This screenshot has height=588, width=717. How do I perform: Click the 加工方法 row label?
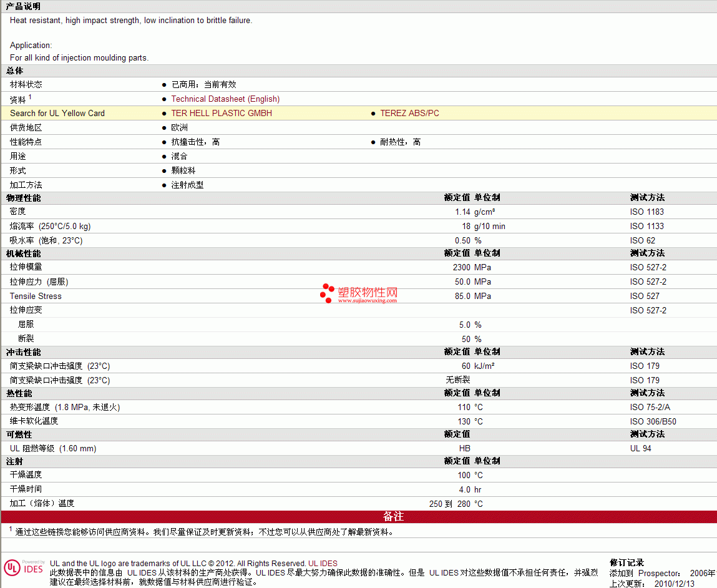click(x=26, y=185)
